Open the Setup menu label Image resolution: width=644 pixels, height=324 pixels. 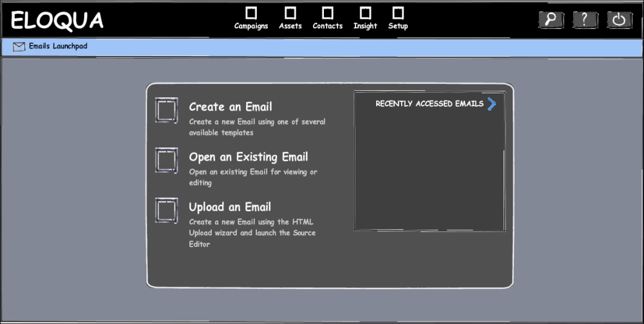pos(398,26)
